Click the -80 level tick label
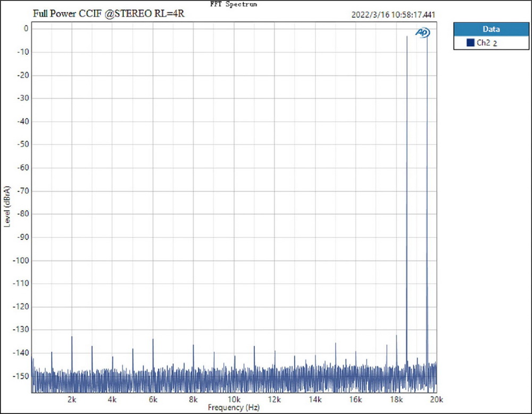The height and width of the screenshot is (414, 532). pos(22,214)
